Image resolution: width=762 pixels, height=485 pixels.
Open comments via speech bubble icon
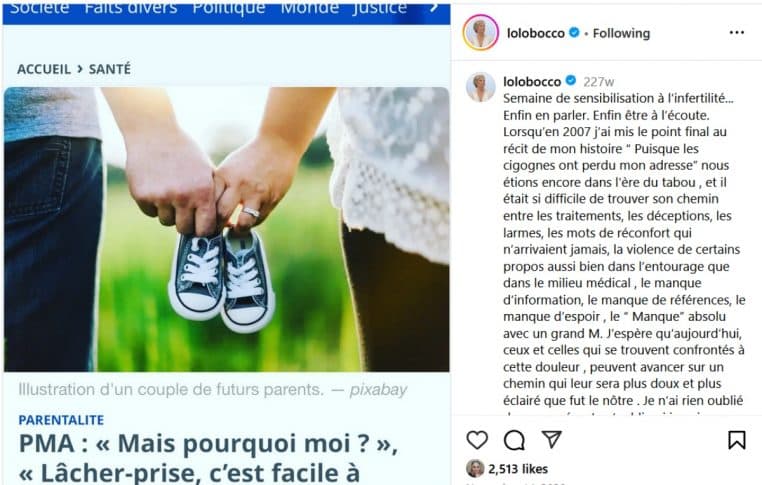[514, 440]
